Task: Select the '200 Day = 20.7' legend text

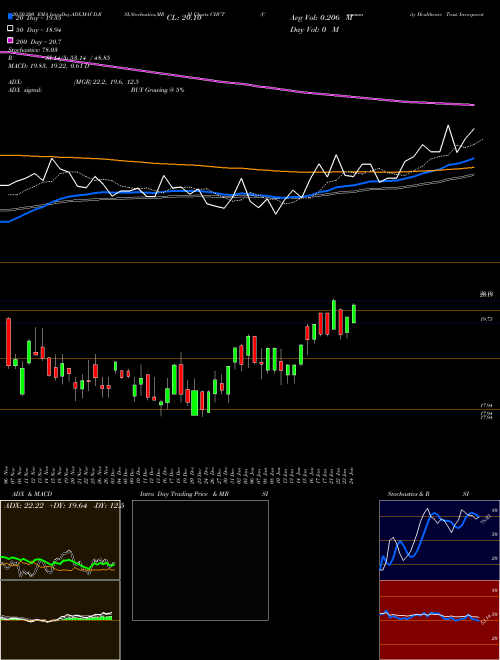Action: [x=39, y=42]
